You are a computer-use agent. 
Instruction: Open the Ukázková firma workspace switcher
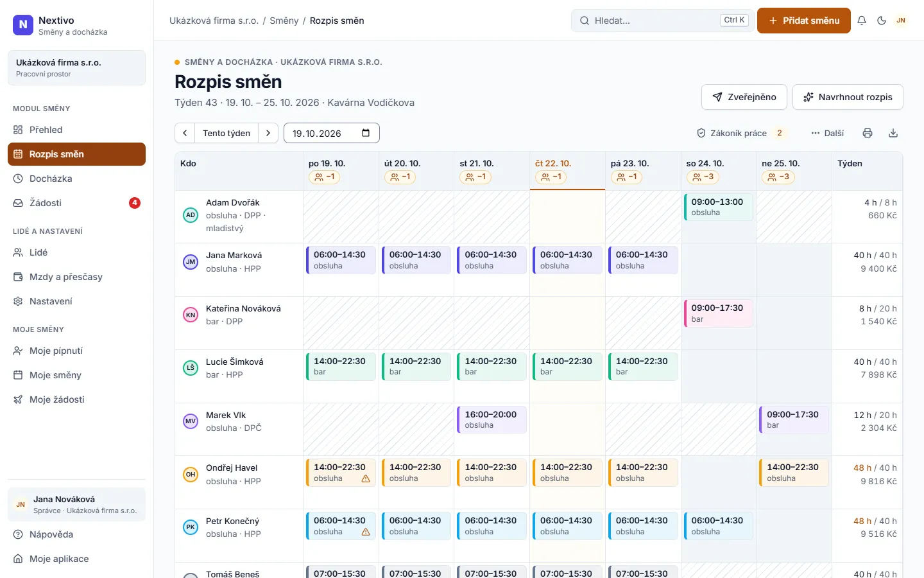coord(76,67)
